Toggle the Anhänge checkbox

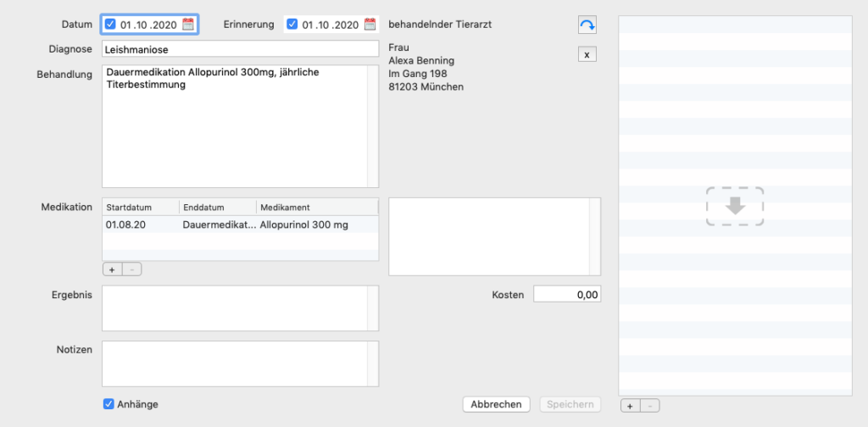point(108,404)
